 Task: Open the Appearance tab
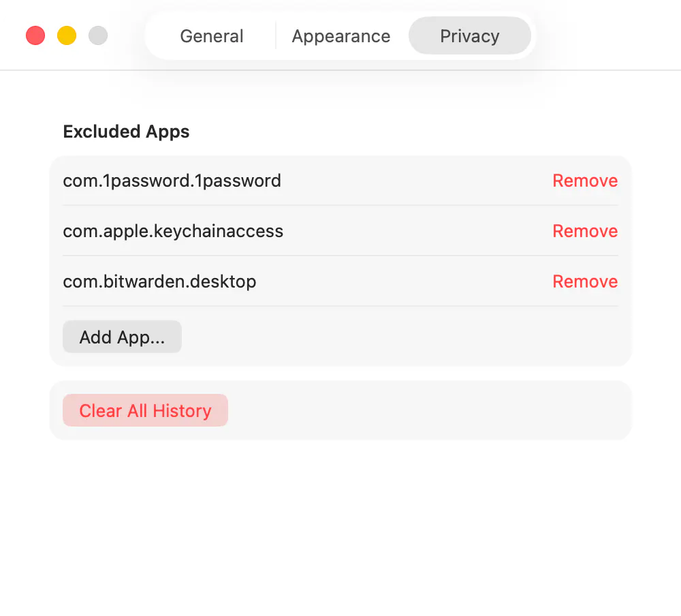(x=341, y=36)
